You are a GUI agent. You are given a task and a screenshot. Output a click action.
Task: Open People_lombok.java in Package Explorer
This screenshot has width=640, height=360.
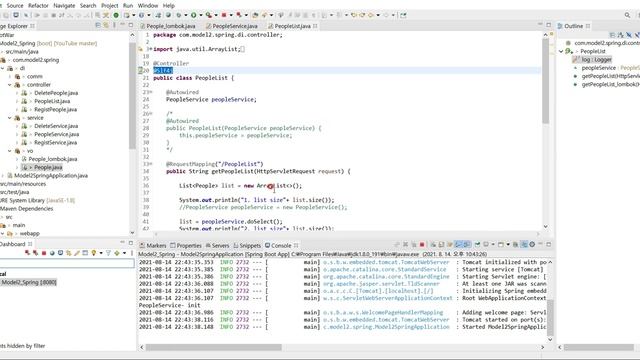[x=53, y=159]
